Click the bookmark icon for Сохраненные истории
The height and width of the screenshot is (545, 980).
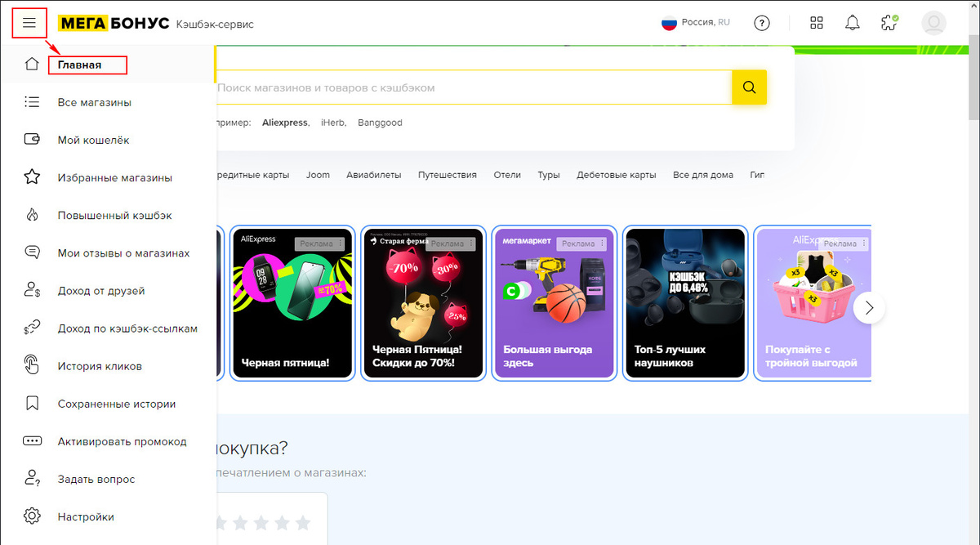click(x=32, y=404)
